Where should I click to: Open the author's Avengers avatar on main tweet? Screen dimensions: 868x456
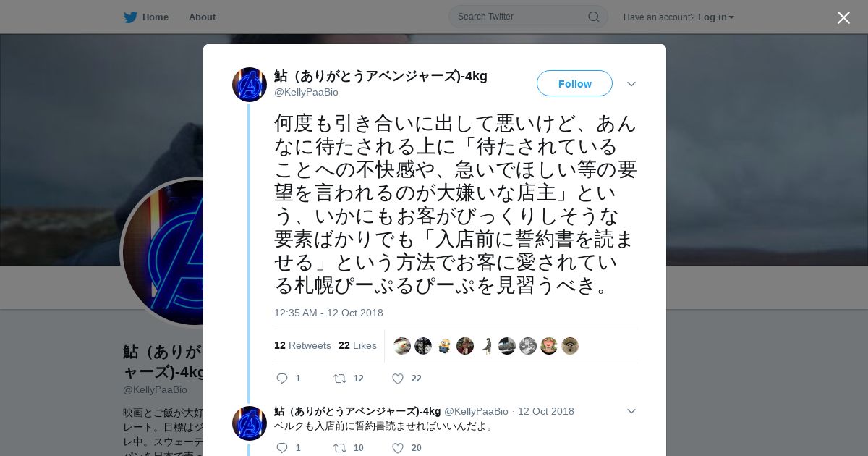point(250,85)
